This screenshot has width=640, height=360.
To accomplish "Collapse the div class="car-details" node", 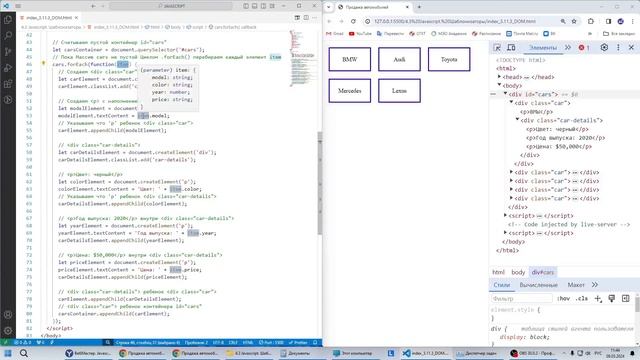I will [x=518, y=120].
